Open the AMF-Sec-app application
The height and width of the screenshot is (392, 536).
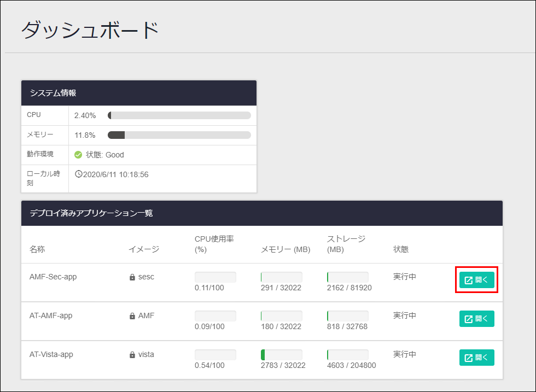click(476, 280)
